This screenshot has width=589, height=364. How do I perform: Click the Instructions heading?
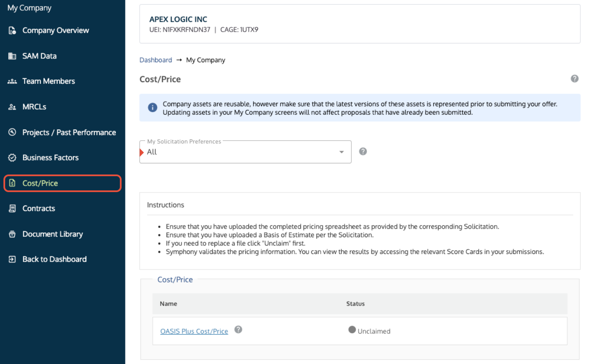pyautogui.click(x=165, y=205)
